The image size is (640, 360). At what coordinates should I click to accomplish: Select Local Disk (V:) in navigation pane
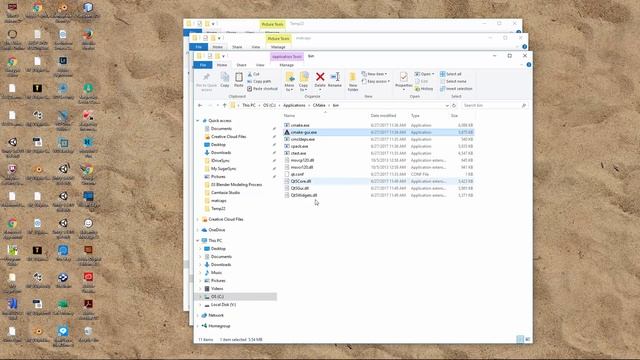pos(220,305)
